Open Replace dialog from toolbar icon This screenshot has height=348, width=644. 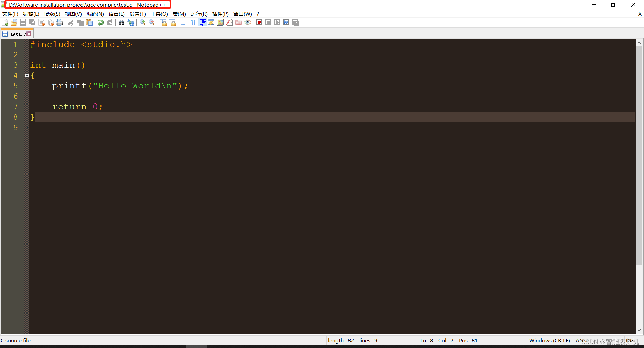(x=131, y=22)
